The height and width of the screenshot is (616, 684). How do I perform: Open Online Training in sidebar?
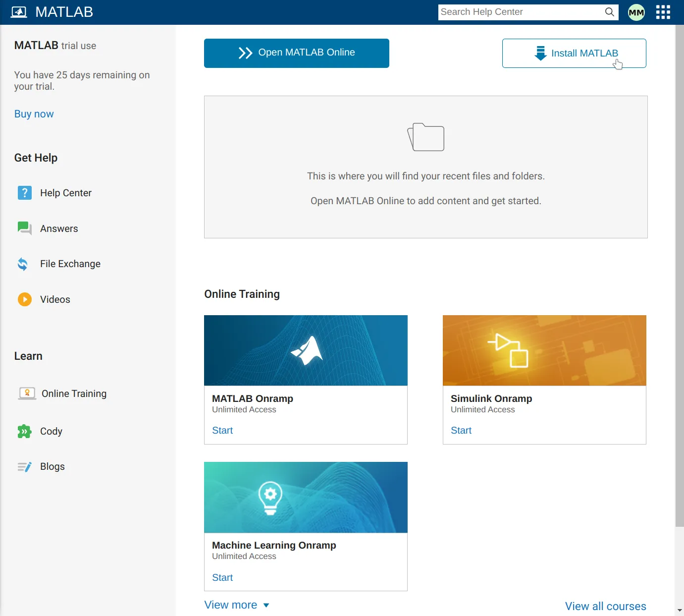click(74, 393)
